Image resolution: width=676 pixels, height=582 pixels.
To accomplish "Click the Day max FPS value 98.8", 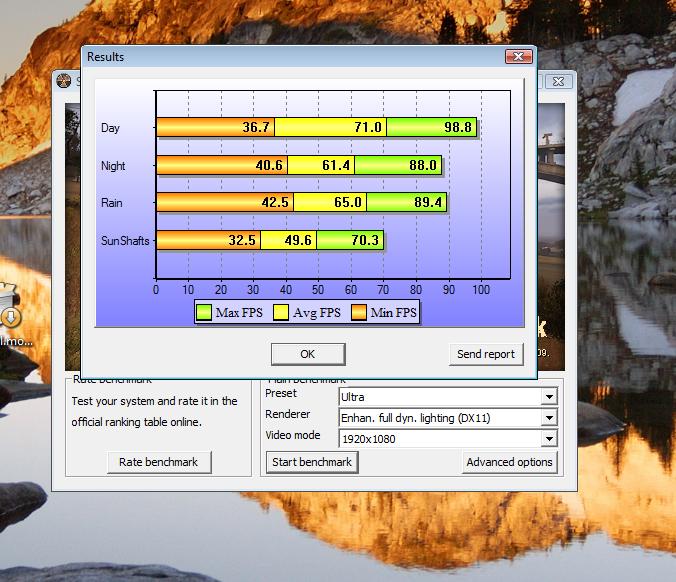I will [458, 127].
